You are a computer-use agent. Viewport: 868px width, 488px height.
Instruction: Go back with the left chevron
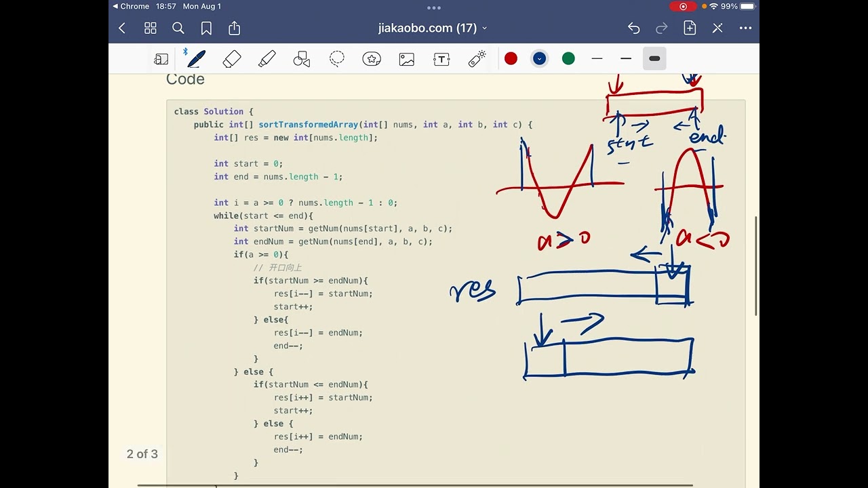[122, 28]
